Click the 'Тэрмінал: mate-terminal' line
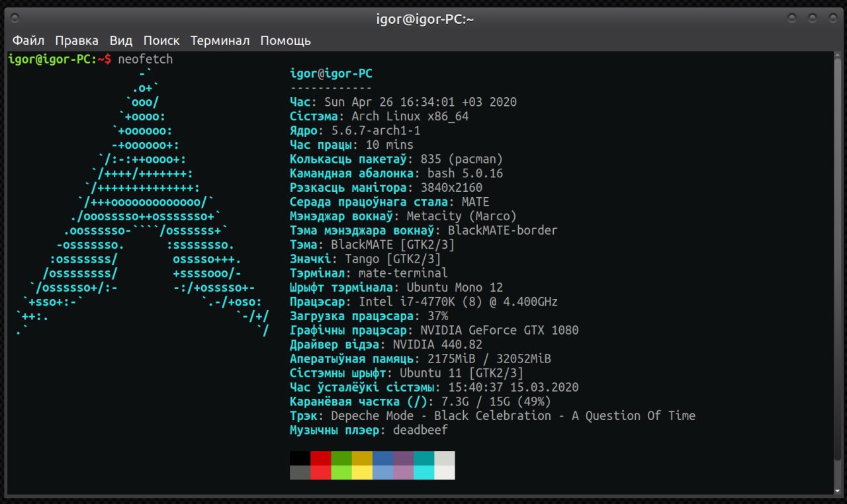 [369, 273]
